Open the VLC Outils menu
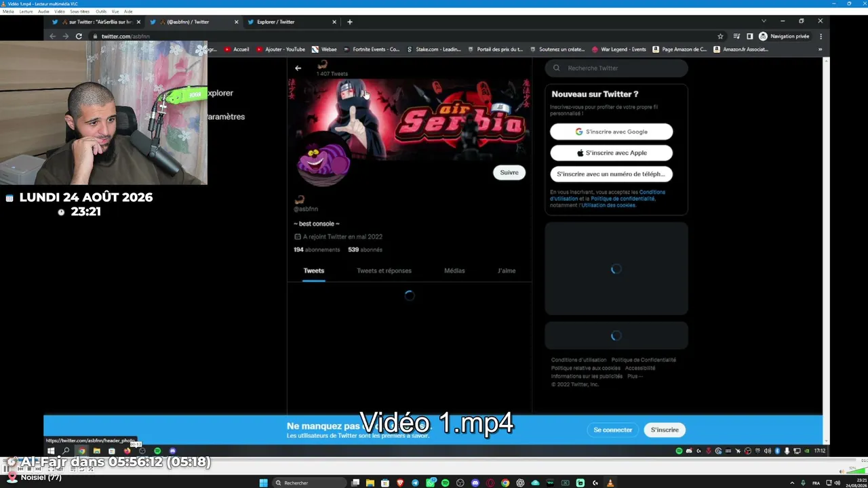This screenshot has width=868, height=488. pyautogui.click(x=101, y=12)
